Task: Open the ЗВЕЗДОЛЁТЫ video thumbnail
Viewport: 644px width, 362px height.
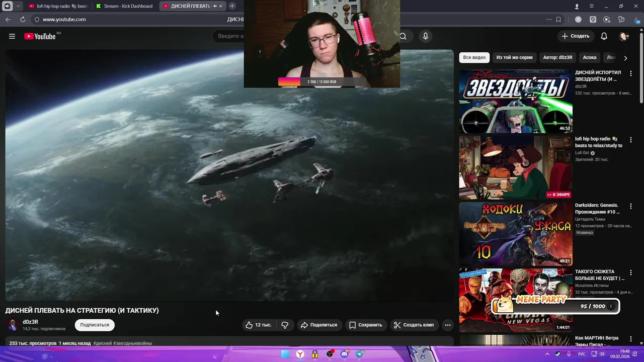Action: (x=516, y=101)
